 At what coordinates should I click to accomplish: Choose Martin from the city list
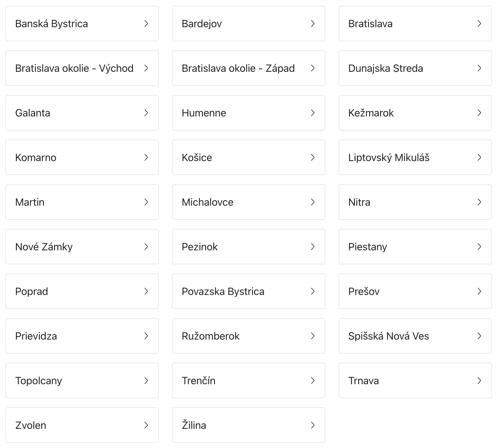pos(82,202)
